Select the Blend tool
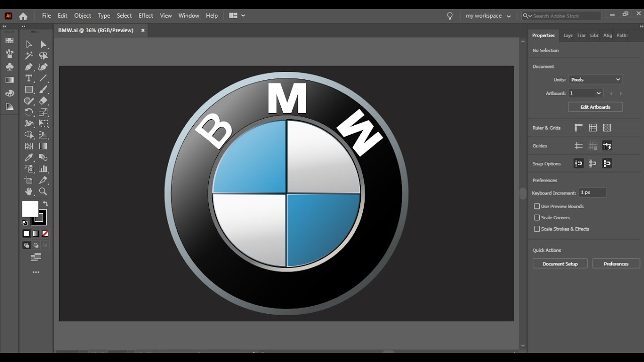 (43, 157)
